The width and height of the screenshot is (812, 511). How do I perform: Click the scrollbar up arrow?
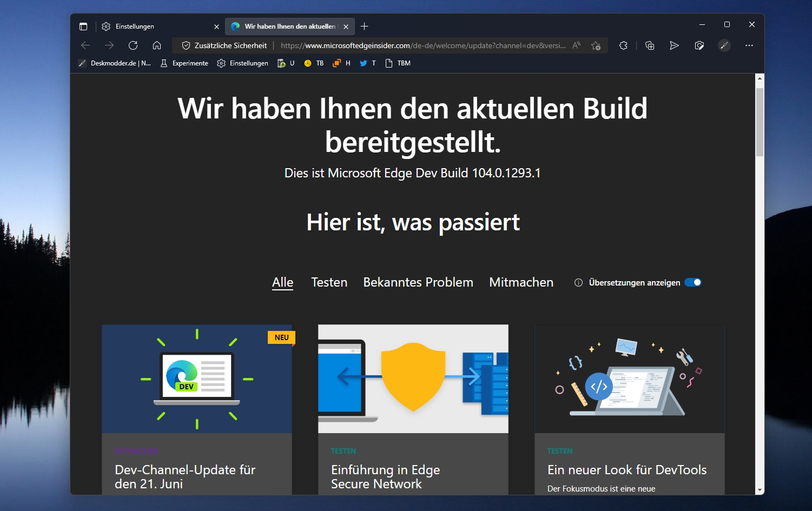[760, 78]
